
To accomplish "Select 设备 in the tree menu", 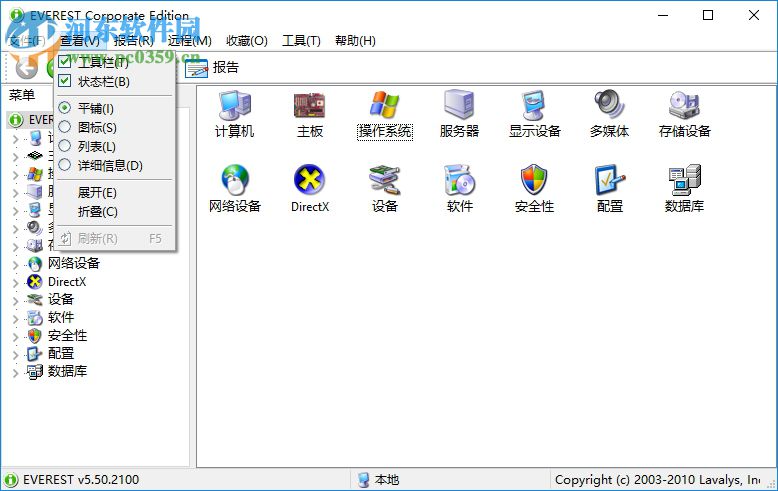I will pyautogui.click(x=61, y=299).
